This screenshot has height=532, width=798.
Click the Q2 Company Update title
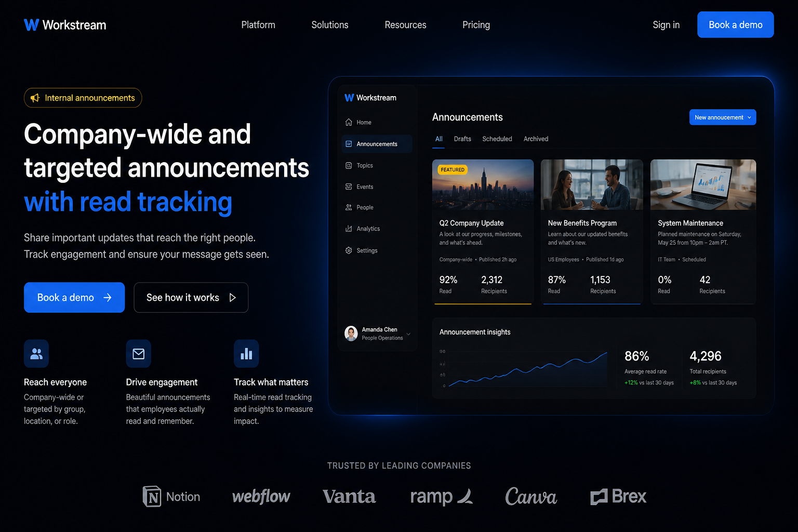pos(471,223)
